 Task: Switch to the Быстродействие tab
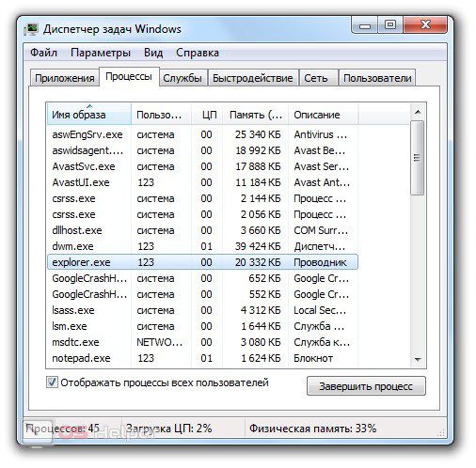click(253, 78)
